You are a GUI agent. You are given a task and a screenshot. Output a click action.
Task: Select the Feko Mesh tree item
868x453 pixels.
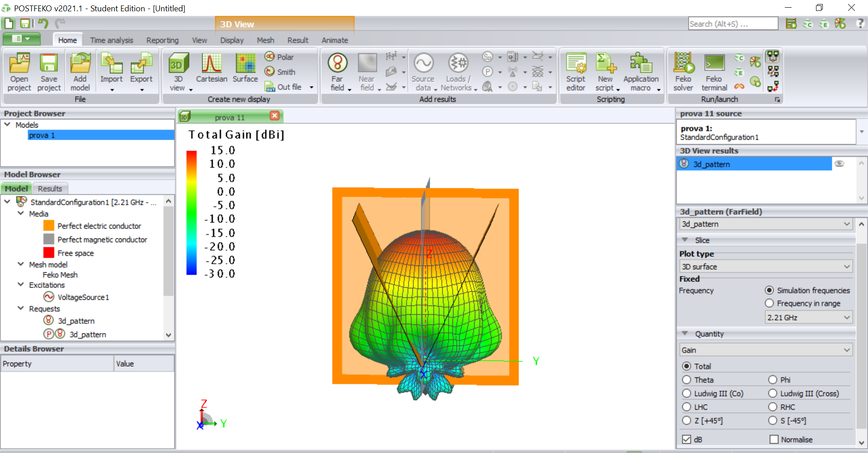click(x=60, y=275)
